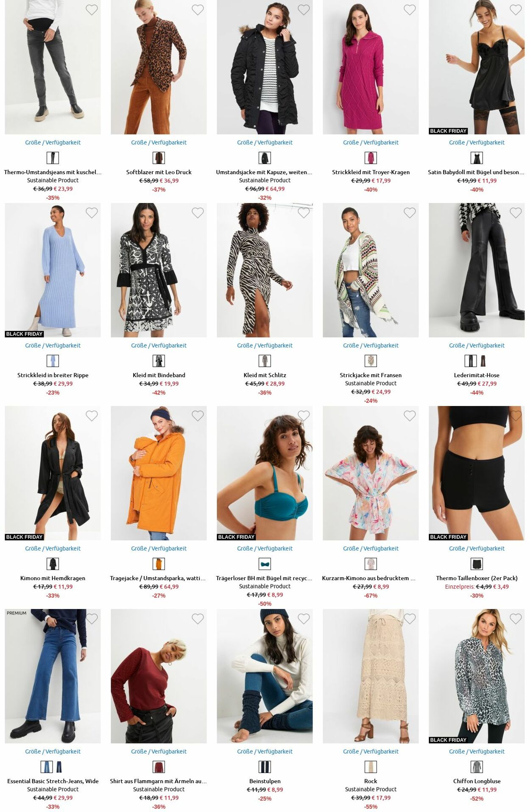Select second brown Lederimitat-Hose color swatch

pyautogui.click(x=483, y=361)
